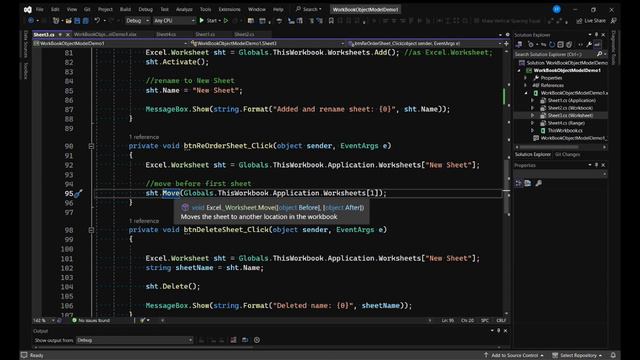The width and height of the screenshot is (640, 360).
Task: Click the split editor plus icon
Action: click(507, 43)
